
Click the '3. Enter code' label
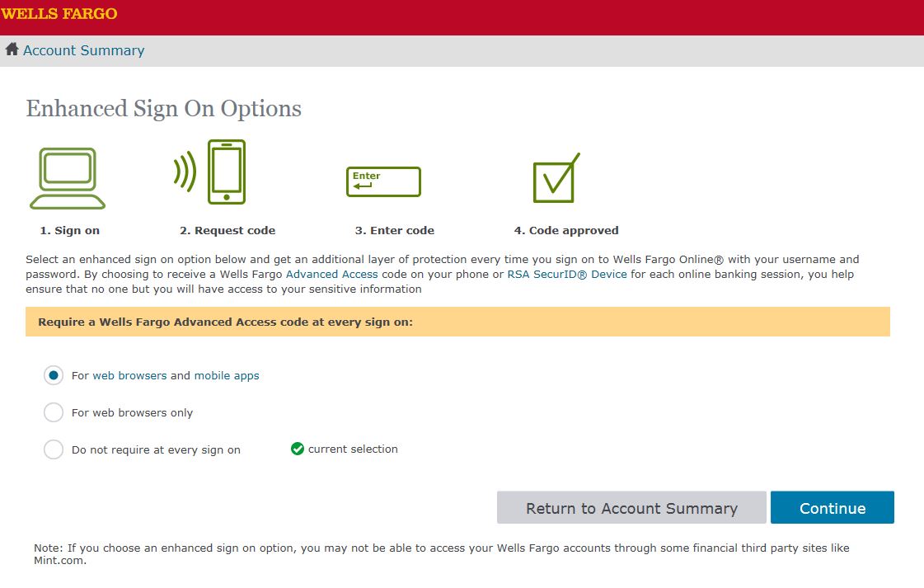(x=394, y=231)
